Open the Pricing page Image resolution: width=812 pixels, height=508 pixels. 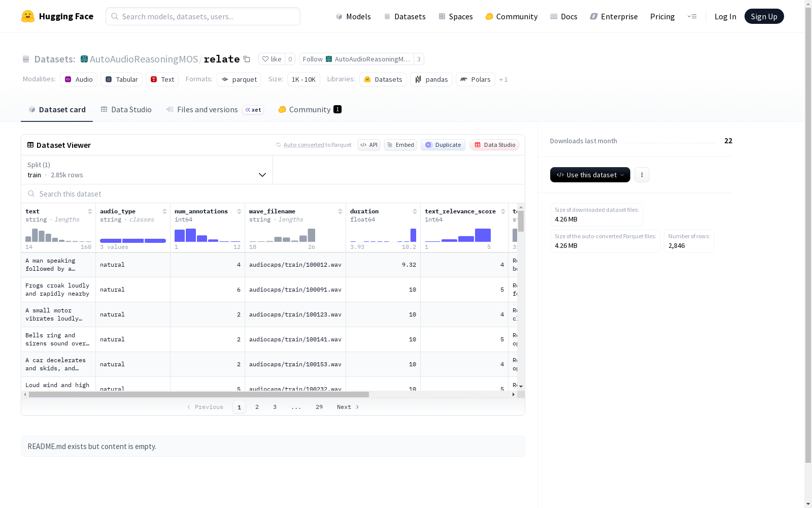[x=662, y=16]
